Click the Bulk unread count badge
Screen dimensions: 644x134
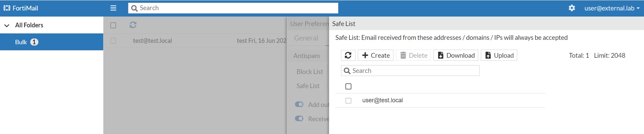coord(34,42)
